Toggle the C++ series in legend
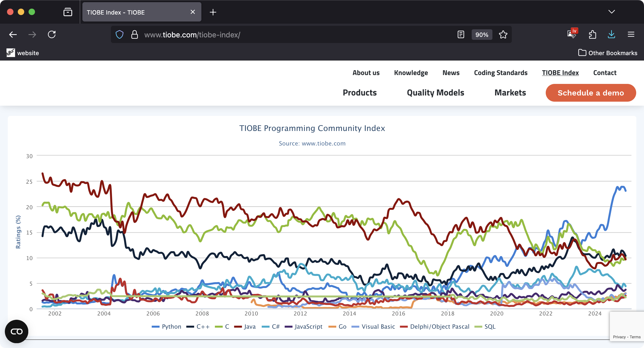This screenshot has height=348, width=644. pyautogui.click(x=198, y=326)
